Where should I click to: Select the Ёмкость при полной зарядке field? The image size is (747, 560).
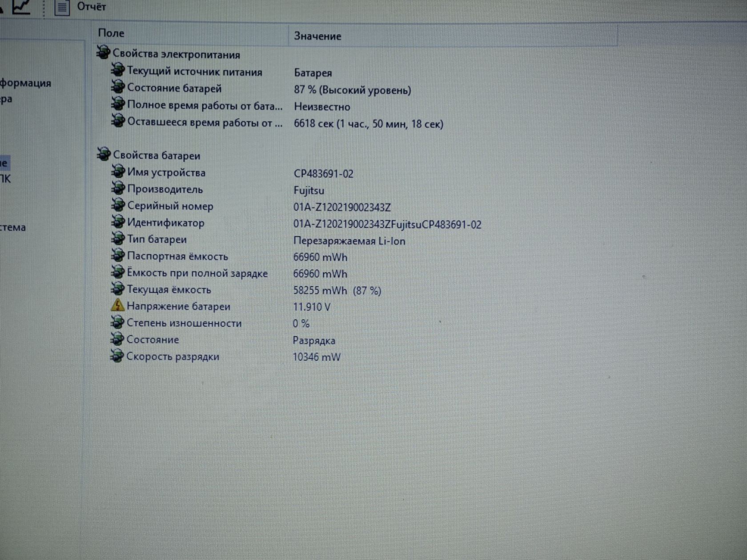197,273
